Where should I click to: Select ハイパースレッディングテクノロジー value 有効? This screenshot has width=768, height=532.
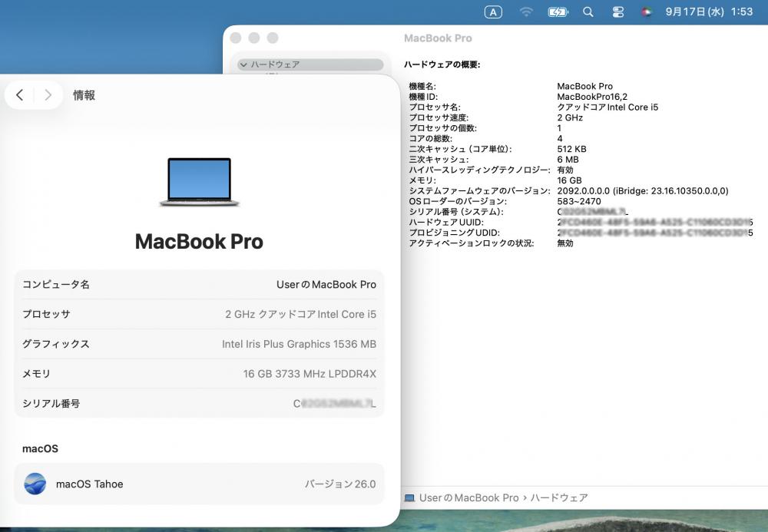pos(565,170)
